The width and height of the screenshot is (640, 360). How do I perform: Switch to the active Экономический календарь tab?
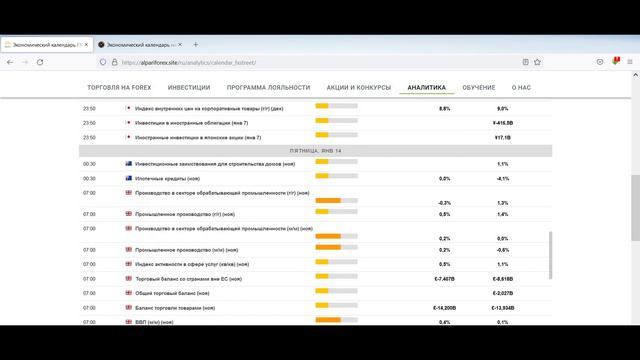[x=47, y=44]
